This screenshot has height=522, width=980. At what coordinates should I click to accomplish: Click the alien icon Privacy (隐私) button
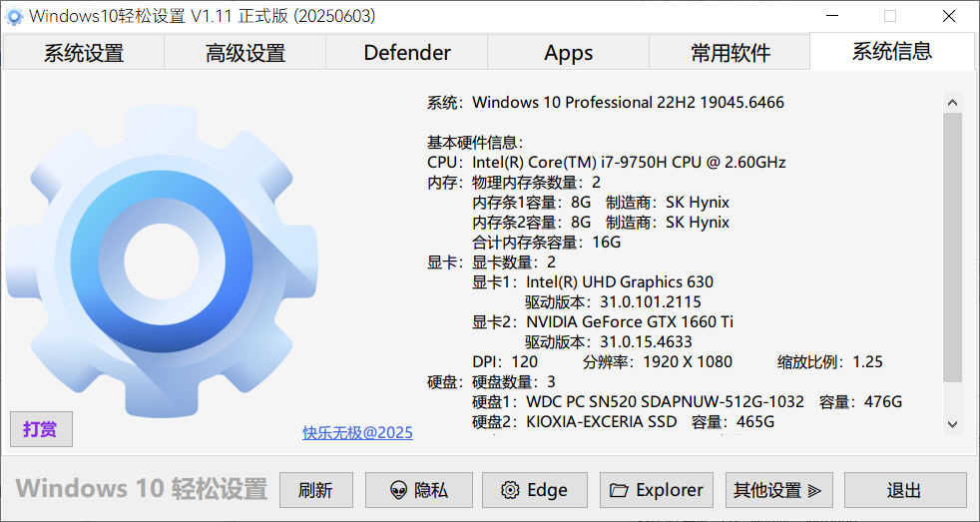[418, 490]
